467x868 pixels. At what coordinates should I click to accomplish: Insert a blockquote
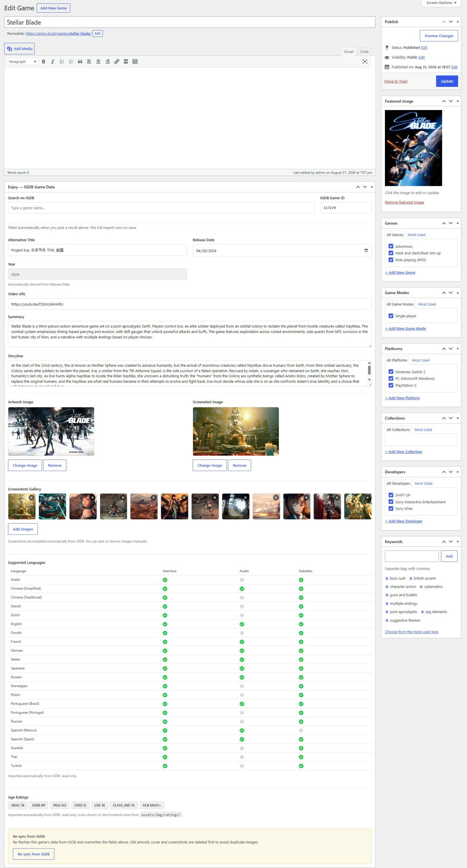tap(80, 62)
